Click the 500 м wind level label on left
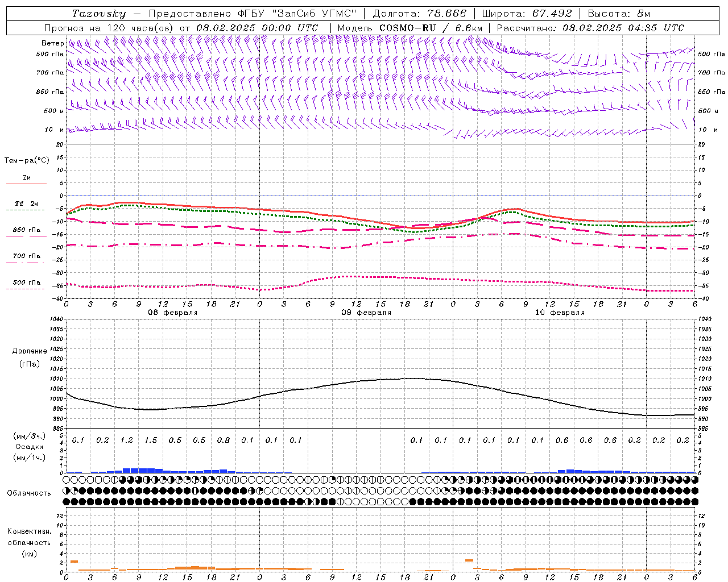This screenshot has width=728, height=582. click(54, 111)
